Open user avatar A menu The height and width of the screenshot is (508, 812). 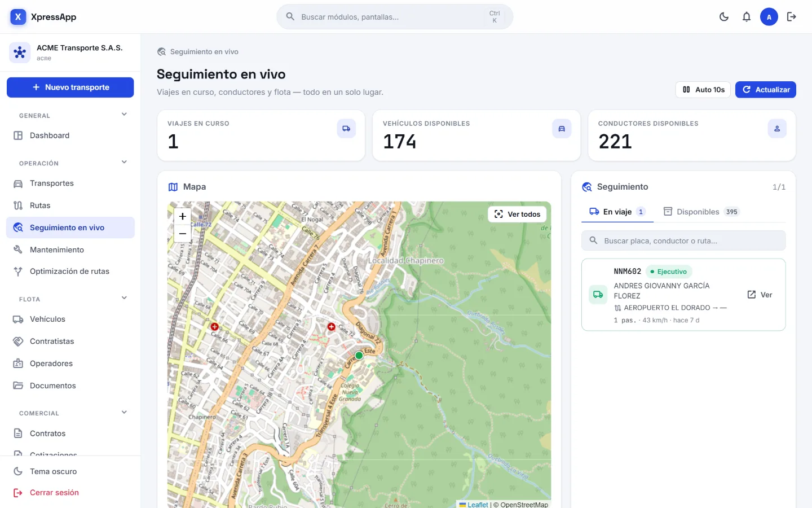coord(769,17)
